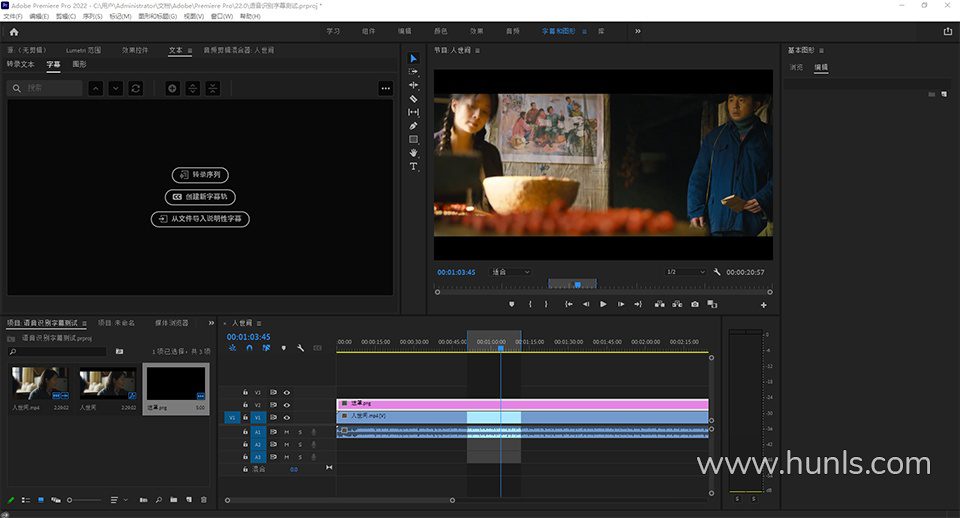The height and width of the screenshot is (518, 960).
Task: Add new caption segment plus icon
Action: point(173,89)
